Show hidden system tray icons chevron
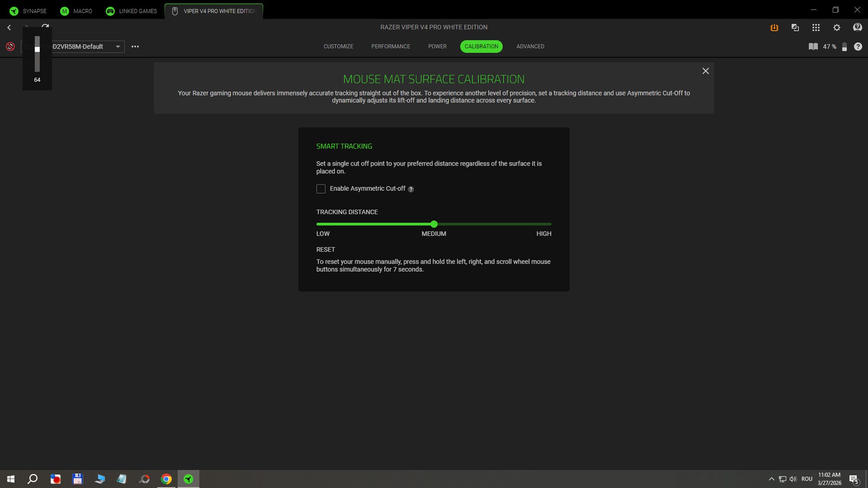Image resolution: width=868 pixels, height=488 pixels. (x=771, y=479)
